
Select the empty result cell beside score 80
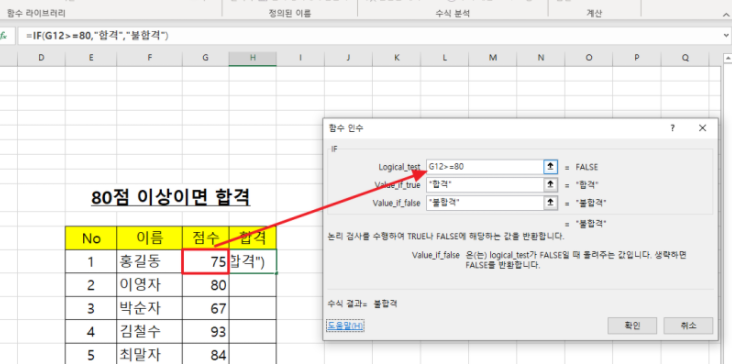(x=253, y=285)
